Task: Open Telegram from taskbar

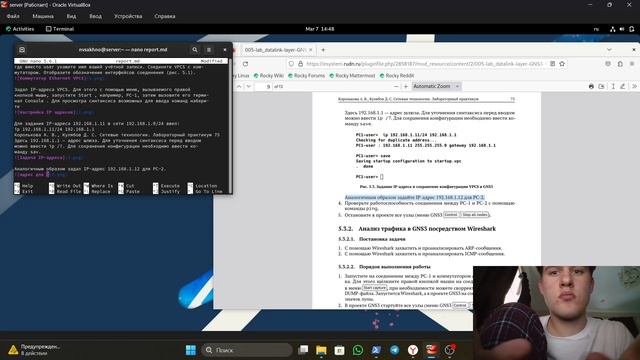Action: click(x=395, y=350)
